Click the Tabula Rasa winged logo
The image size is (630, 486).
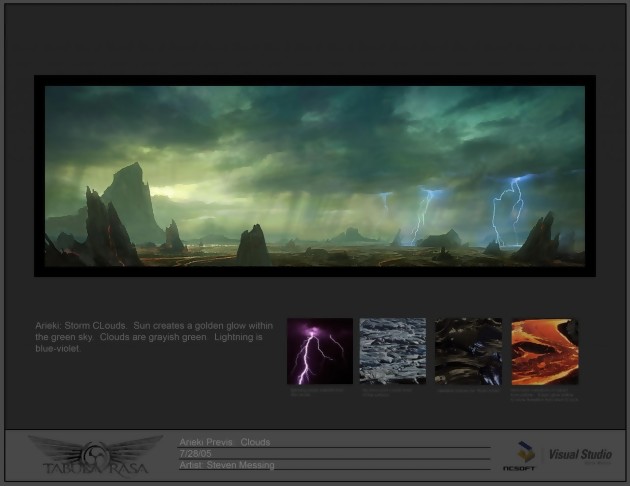(94, 455)
